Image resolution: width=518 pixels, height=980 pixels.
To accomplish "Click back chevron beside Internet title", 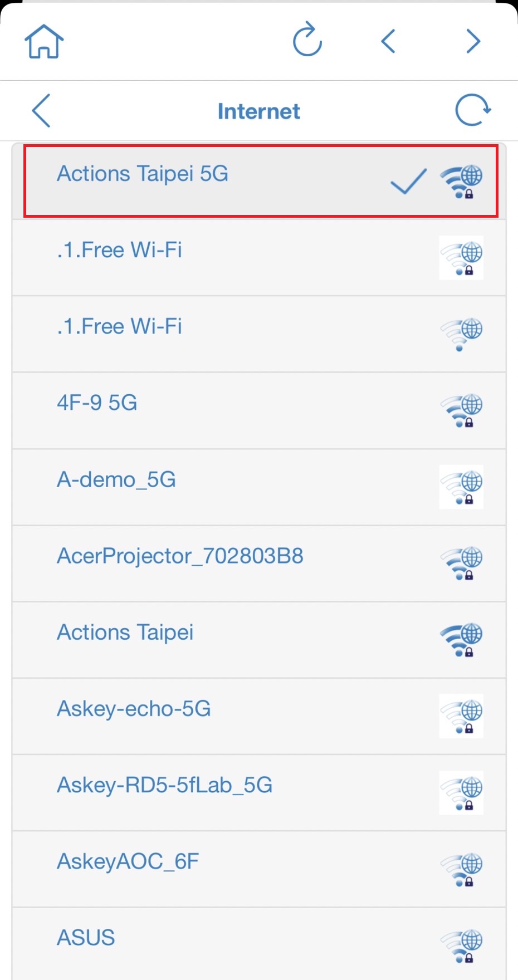I will (x=42, y=110).
